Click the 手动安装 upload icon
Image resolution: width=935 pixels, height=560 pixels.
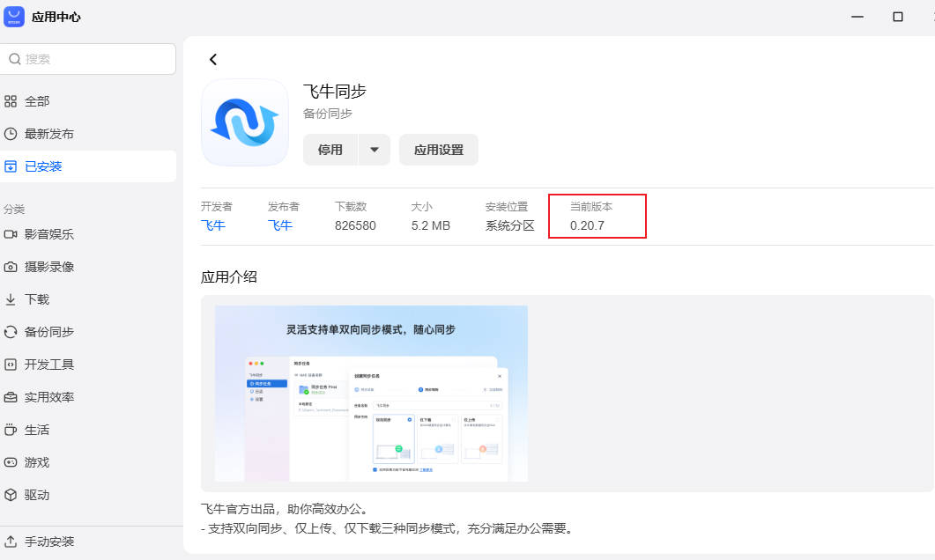pos(11,542)
